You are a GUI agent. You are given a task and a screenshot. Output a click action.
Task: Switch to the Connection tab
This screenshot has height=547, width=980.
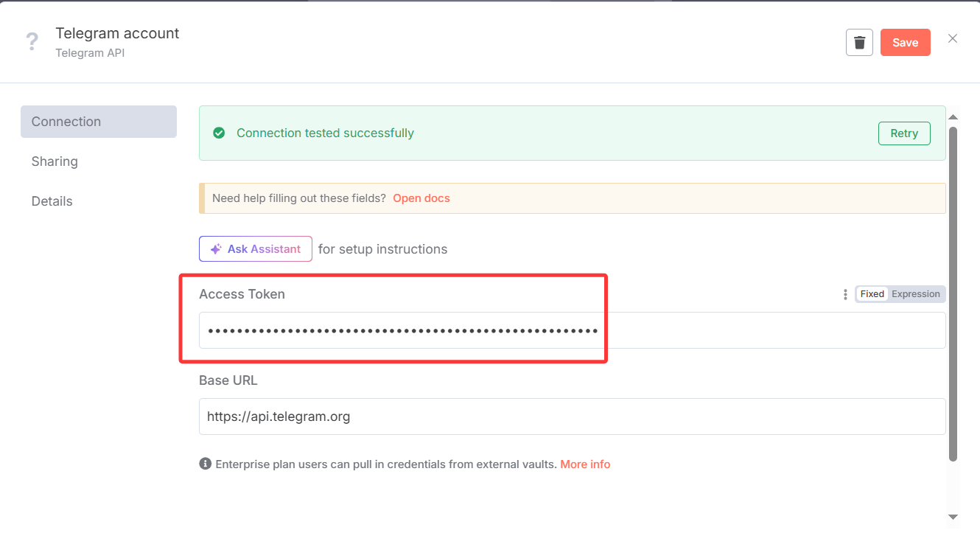[x=99, y=122]
